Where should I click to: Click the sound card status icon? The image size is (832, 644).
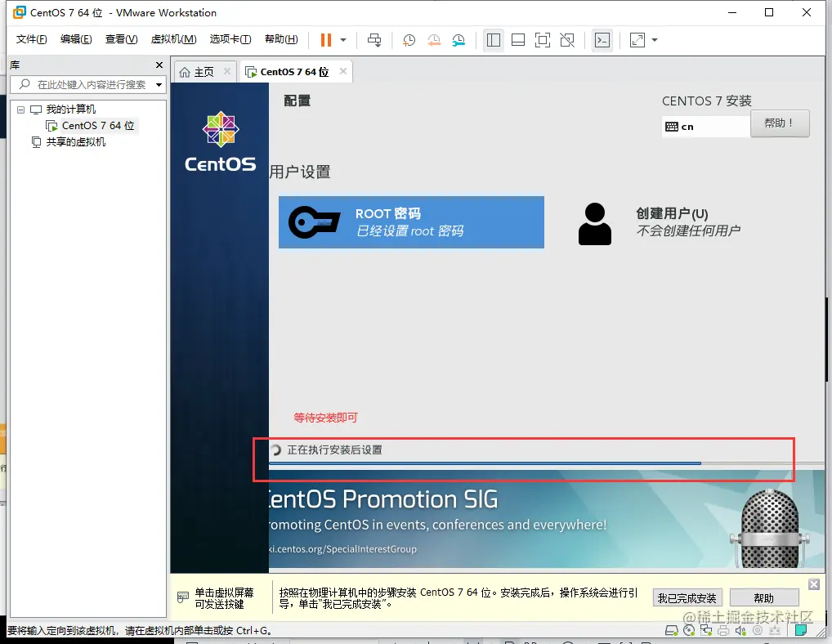[740, 630]
